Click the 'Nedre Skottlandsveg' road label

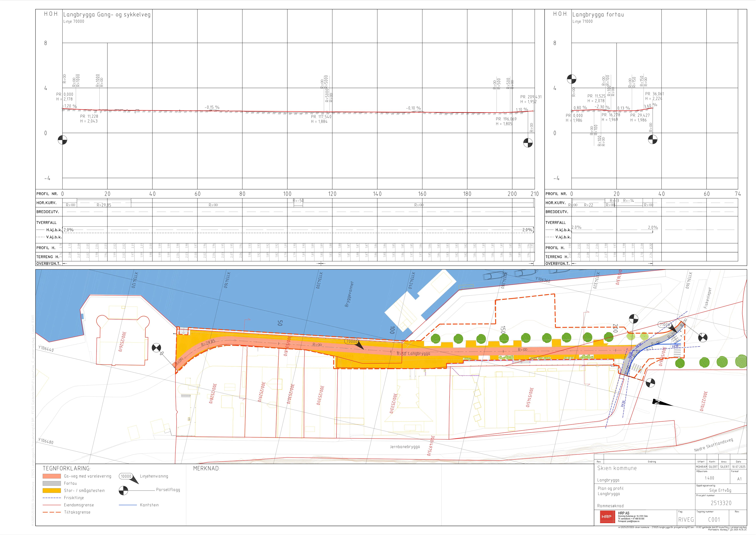point(714,445)
